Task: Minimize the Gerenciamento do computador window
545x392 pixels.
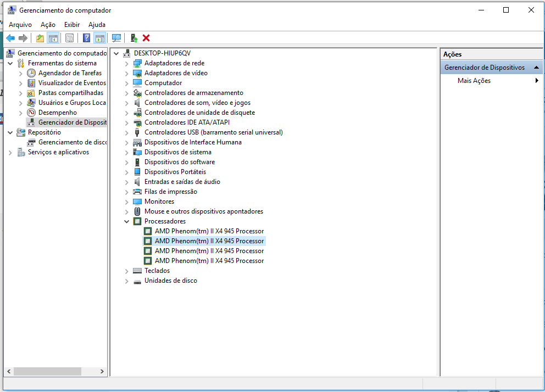Action: point(481,10)
